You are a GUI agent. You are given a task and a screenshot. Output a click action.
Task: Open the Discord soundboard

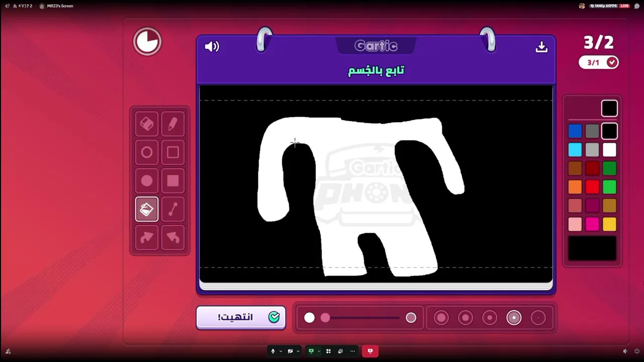coord(341,351)
